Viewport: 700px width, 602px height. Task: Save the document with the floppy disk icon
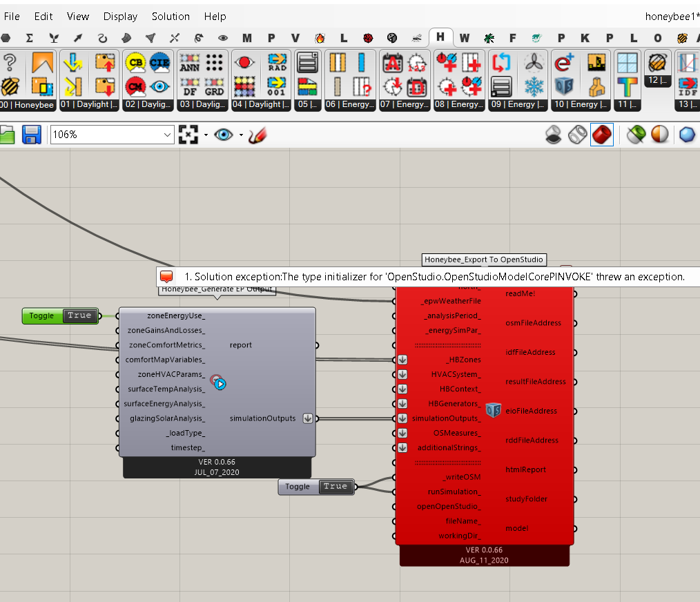click(31, 135)
